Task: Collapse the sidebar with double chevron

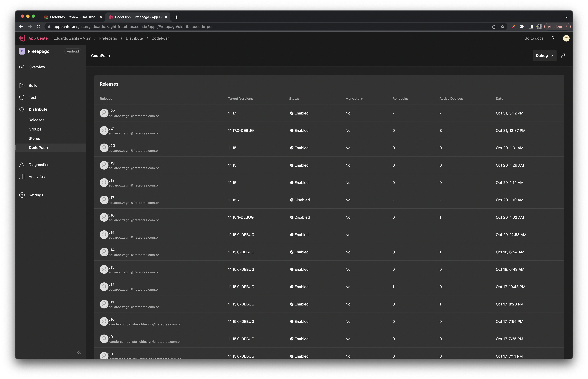Action: coord(79,352)
